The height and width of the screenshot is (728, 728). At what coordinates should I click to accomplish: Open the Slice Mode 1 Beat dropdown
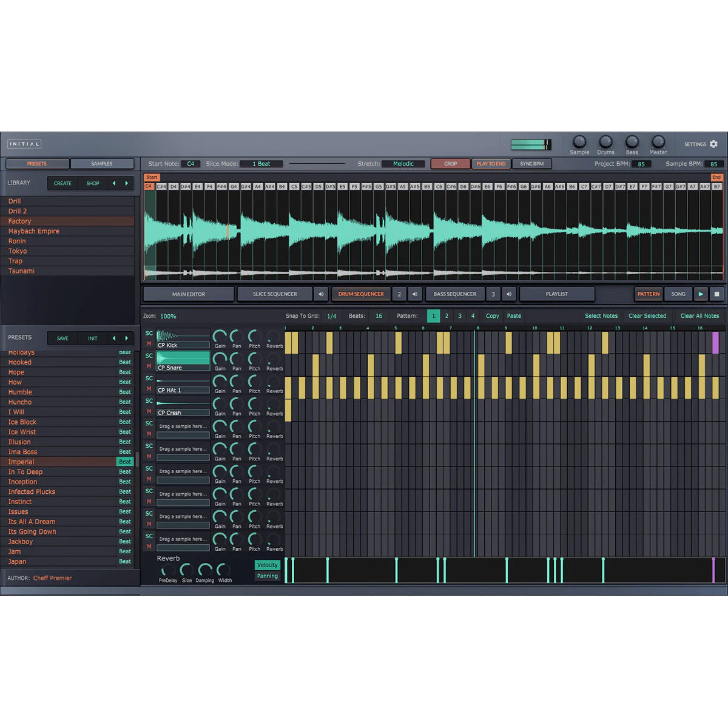pos(261,164)
